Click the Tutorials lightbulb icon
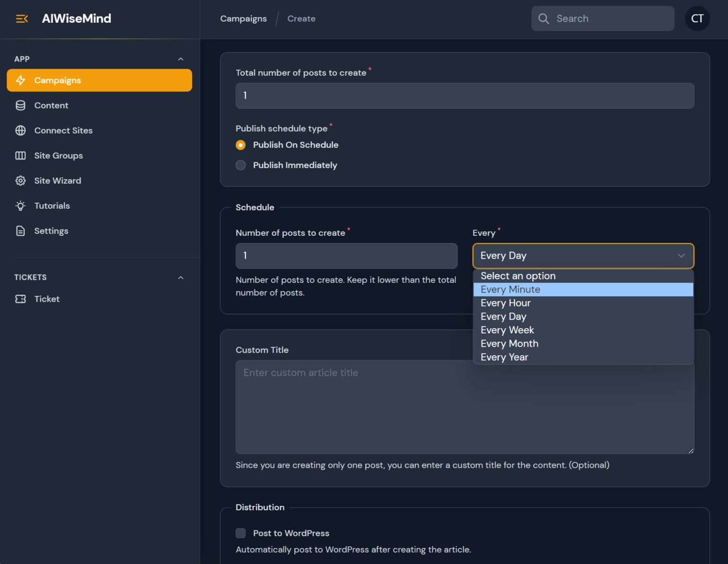The height and width of the screenshot is (564, 728). click(20, 206)
